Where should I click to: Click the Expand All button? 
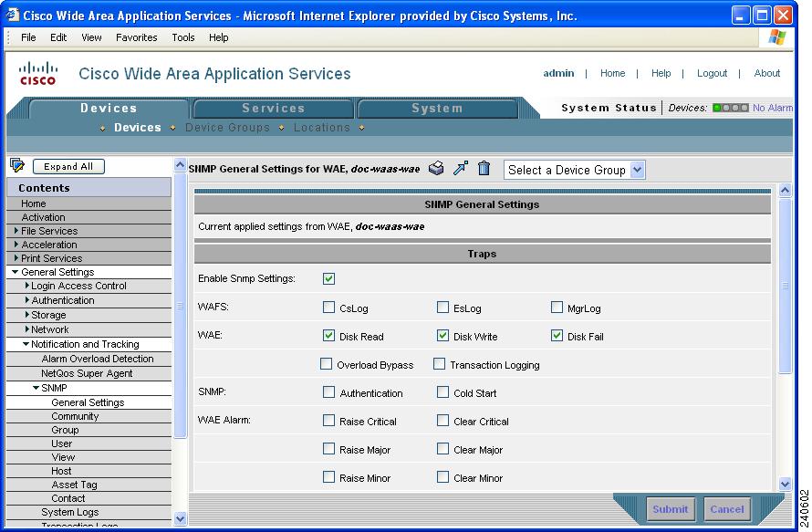(x=68, y=166)
